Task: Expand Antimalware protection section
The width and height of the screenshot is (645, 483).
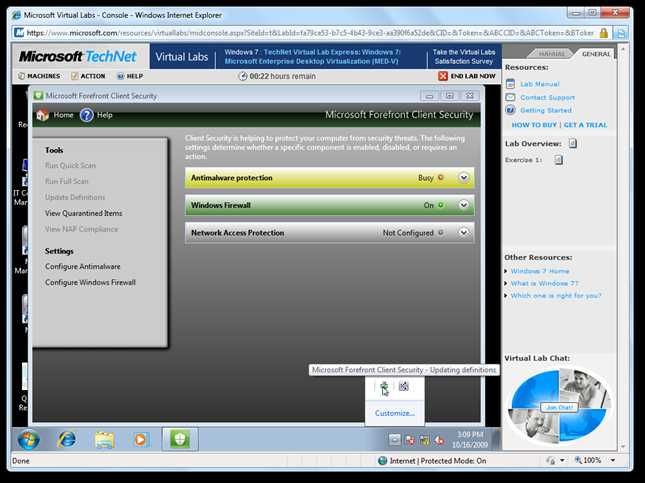Action: click(464, 178)
